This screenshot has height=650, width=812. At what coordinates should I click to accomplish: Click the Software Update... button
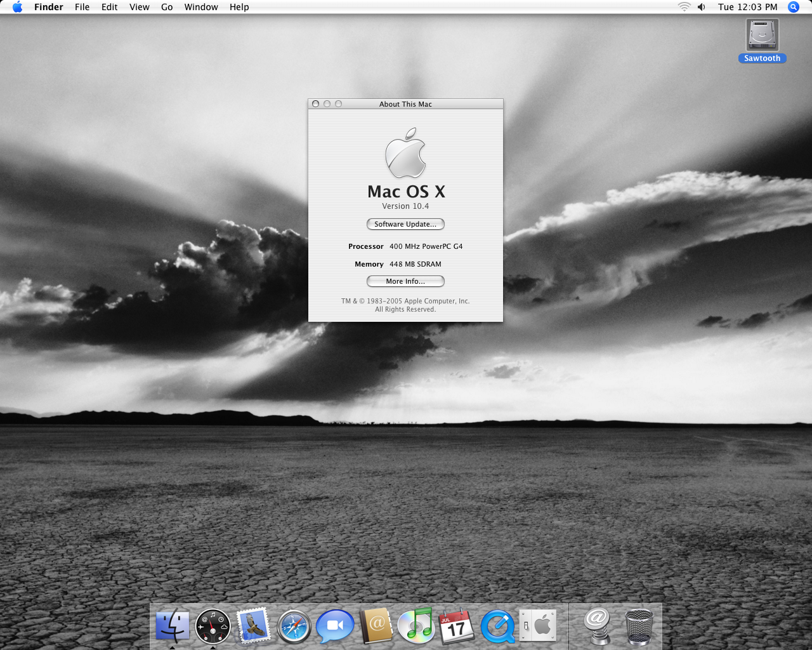click(405, 224)
